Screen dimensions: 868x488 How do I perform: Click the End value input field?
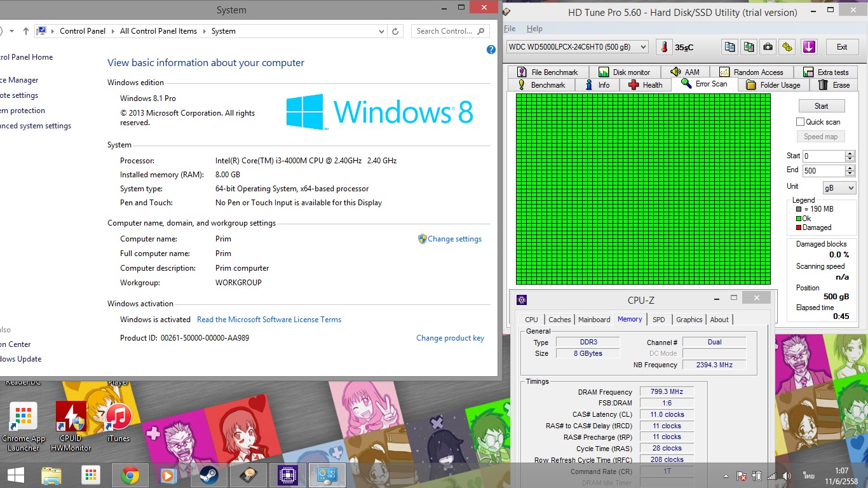823,170
